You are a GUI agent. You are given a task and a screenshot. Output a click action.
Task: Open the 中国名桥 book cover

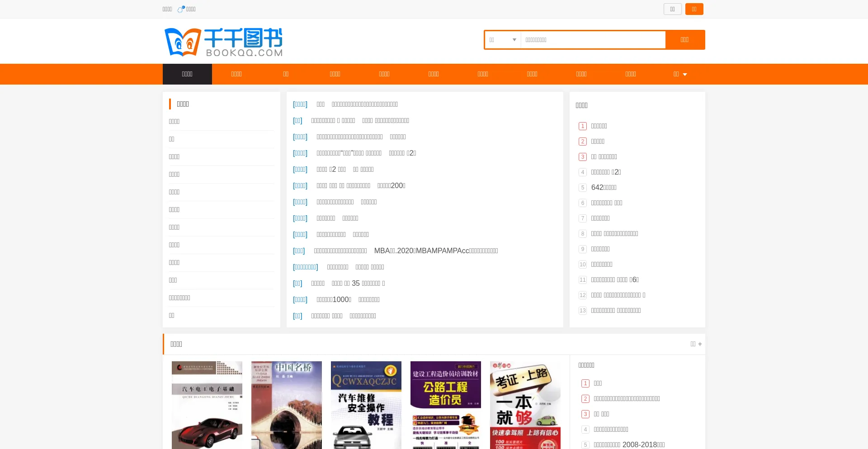(x=287, y=405)
